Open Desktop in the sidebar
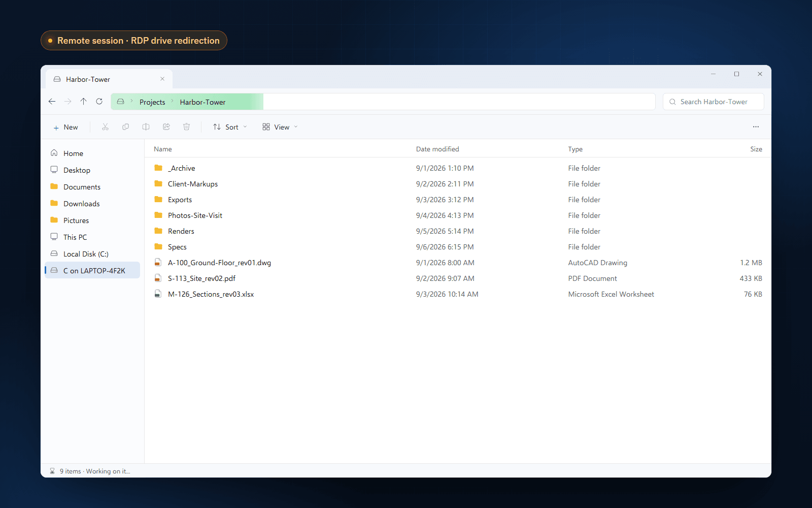Screen dimensions: 812x508 [x=92, y=170]
